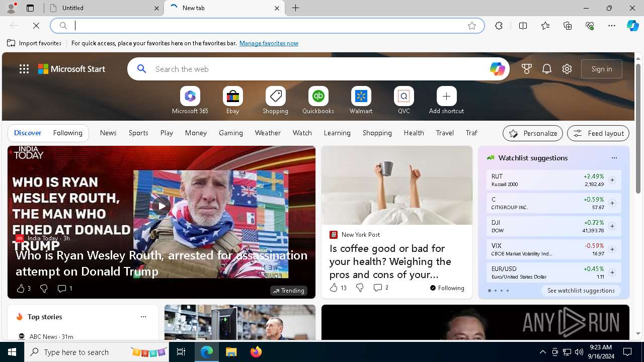Click Import favorites

tap(34, 43)
